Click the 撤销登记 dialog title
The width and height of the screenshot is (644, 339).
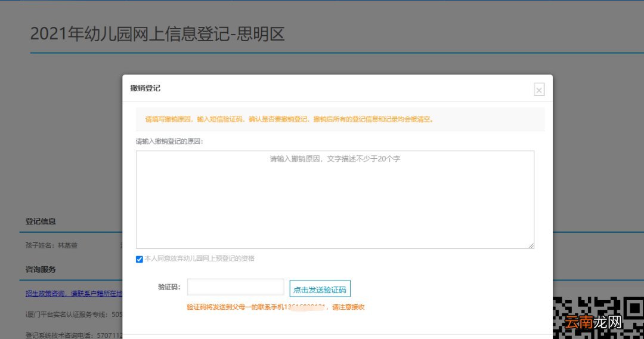point(145,88)
